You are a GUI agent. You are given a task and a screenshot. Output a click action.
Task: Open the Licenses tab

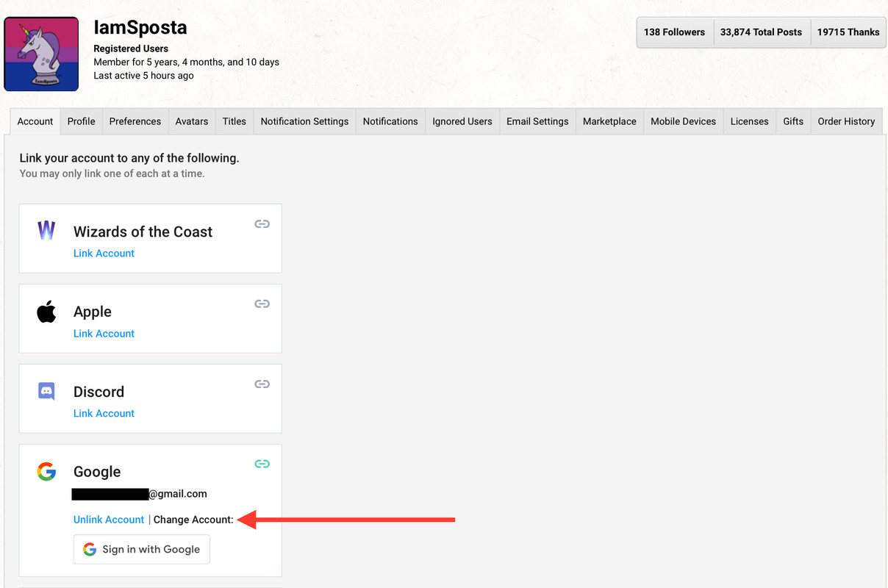(749, 121)
